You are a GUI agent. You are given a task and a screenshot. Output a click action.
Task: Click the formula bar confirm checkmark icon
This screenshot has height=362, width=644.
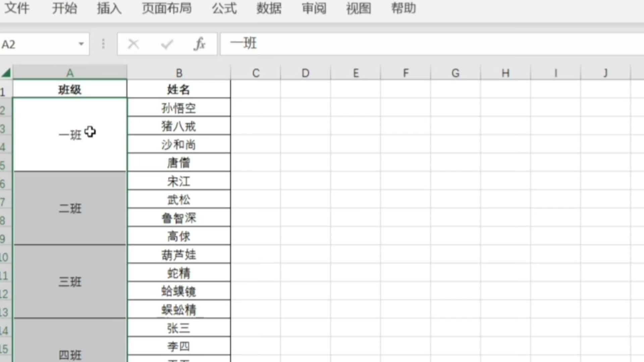click(x=167, y=44)
